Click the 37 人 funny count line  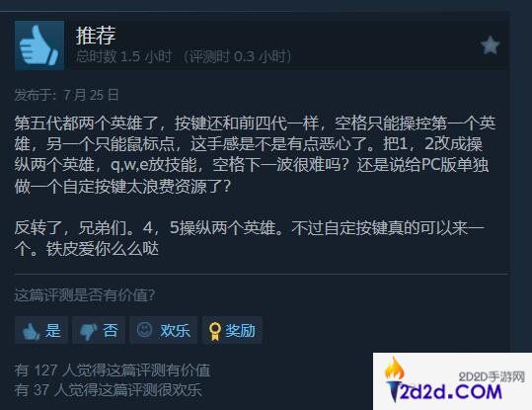pyautogui.click(x=109, y=389)
